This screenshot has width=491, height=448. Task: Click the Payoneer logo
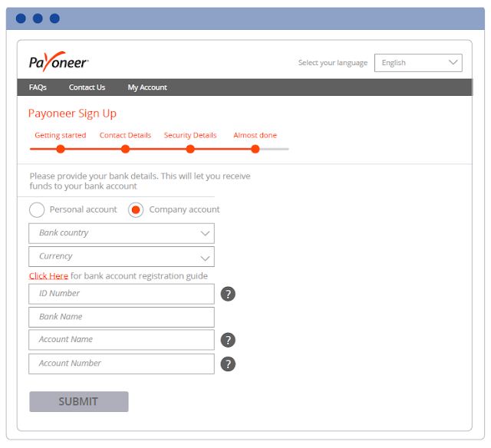(58, 61)
